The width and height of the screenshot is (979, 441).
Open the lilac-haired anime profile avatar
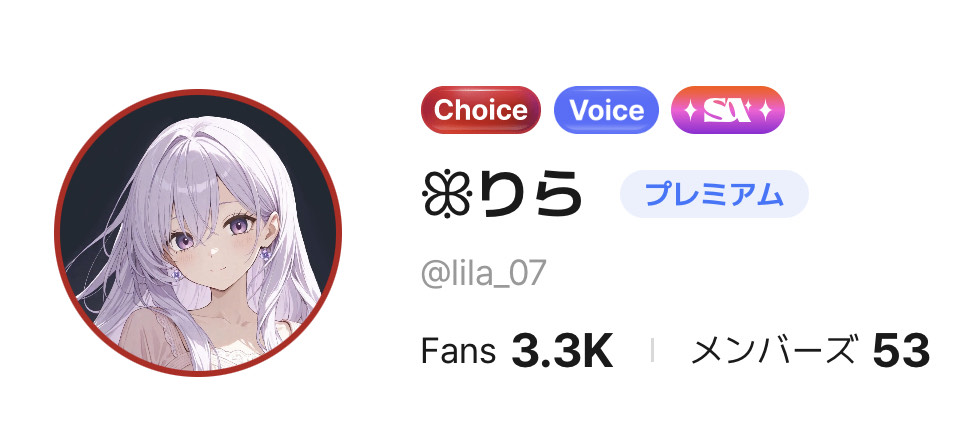click(x=198, y=232)
